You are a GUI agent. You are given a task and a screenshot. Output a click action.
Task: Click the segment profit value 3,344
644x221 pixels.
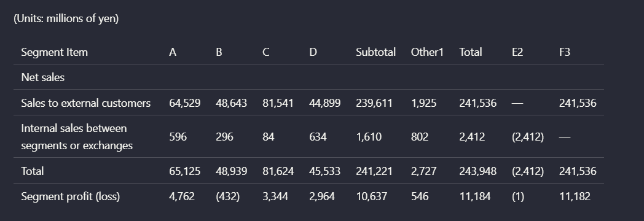[x=275, y=196]
